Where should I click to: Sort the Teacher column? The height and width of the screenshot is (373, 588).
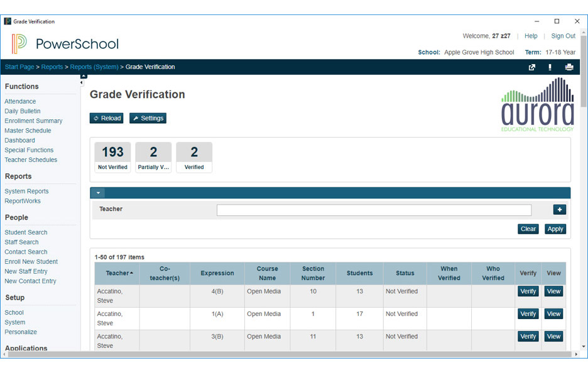coord(118,273)
